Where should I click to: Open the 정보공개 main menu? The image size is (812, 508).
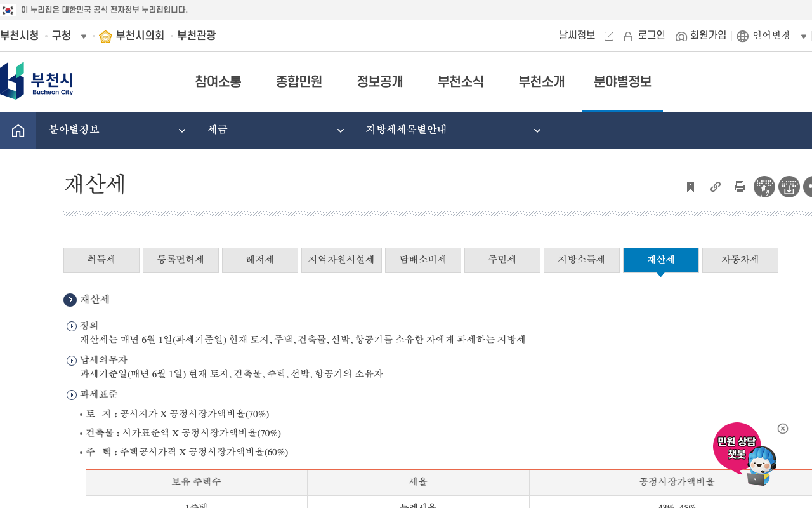tap(380, 81)
